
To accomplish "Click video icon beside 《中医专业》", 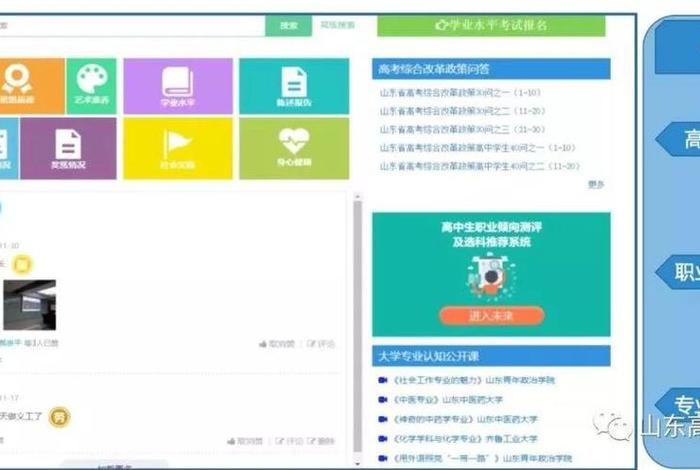I will pyautogui.click(x=383, y=399).
